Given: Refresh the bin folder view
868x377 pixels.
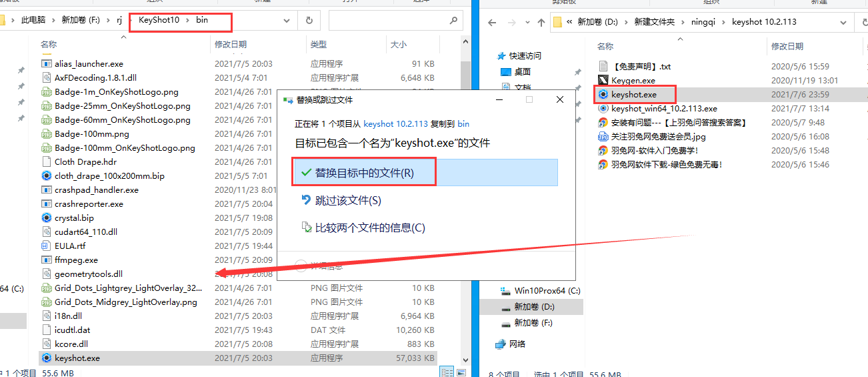Looking at the screenshot, I should tap(309, 21).
